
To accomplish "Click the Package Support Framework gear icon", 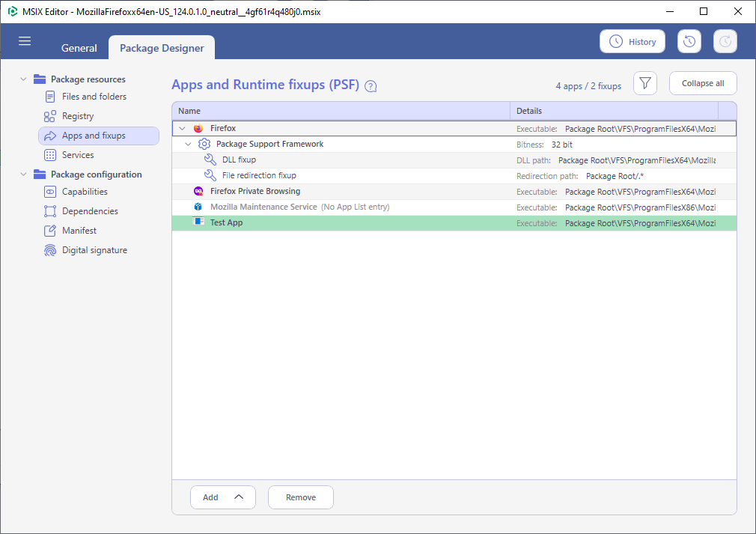I will tap(204, 144).
